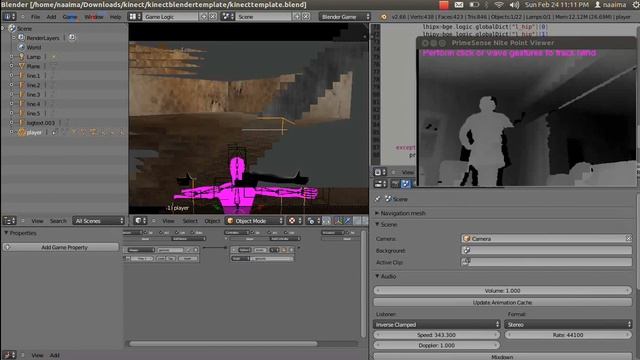Image resolution: width=640 pixels, height=360 pixels.
Task: Open the Object menu in 3D View header
Action: tap(212, 221)
